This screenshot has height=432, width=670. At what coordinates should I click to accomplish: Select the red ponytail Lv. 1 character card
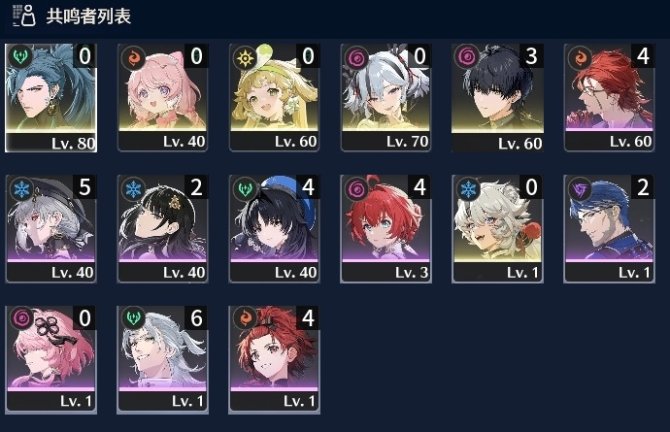click(274, 360)
